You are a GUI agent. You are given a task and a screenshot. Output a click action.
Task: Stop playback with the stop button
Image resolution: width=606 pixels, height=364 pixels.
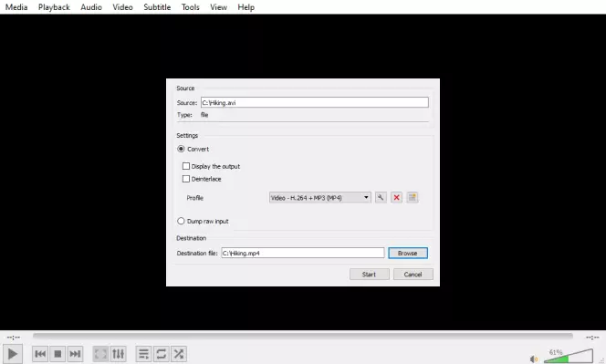(x=57, y=354)
